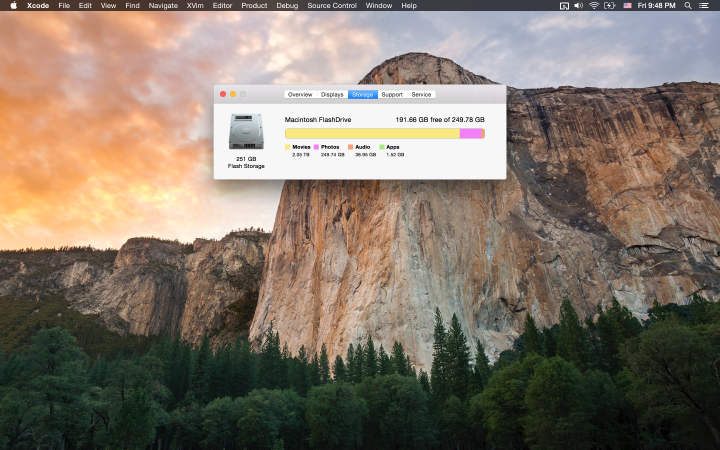Open the Apple menu
This screenshot has width=720, height=450.
click(x=13, y=6)
